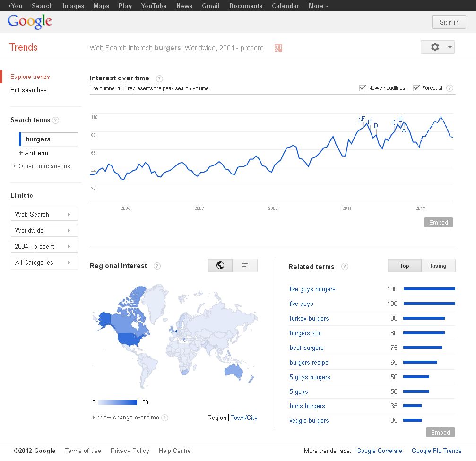Click the burgers search term field
Screen dimensions: 476x461
tap(48, 139)
